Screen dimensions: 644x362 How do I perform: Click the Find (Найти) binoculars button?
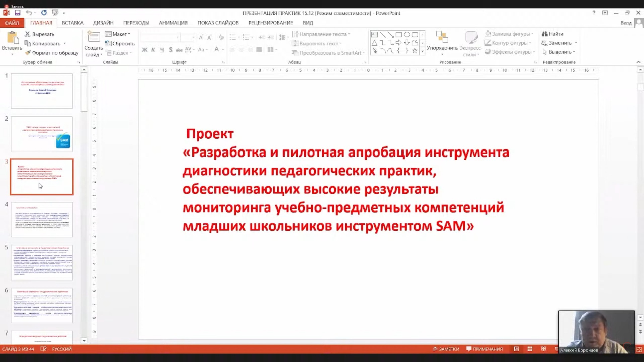coord(552,34)
